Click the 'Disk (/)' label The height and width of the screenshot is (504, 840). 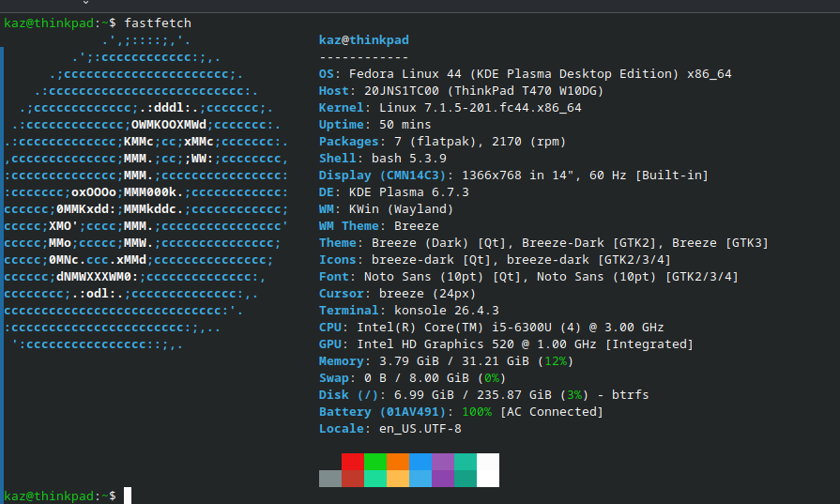(349, 395)
